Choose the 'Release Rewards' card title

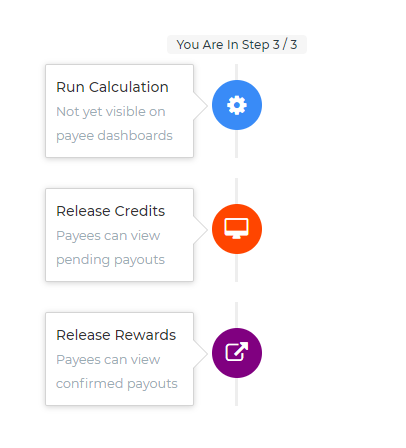pos(116,335)
